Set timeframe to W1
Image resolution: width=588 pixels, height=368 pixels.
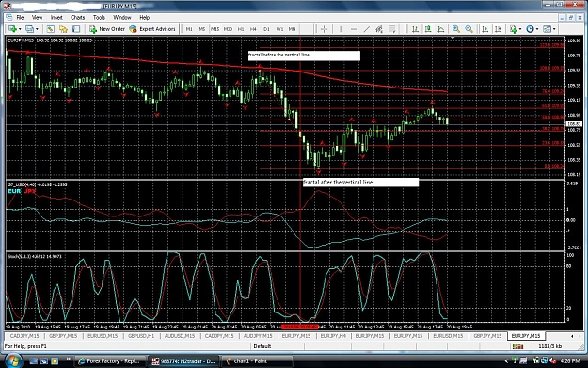point(279,29)
